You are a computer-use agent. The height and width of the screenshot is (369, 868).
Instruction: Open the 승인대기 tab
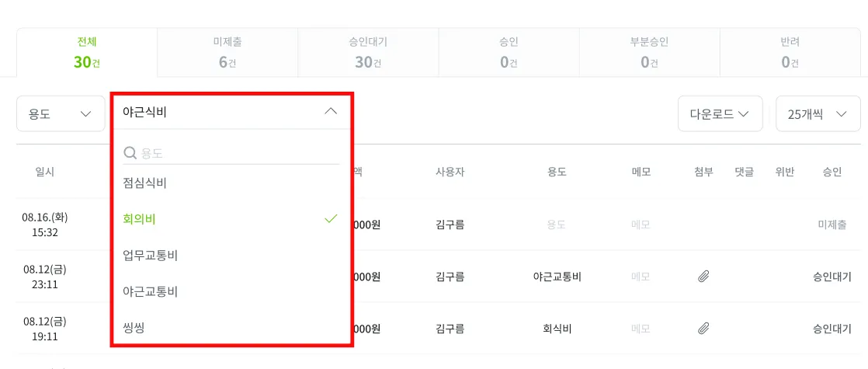(368, 53)
